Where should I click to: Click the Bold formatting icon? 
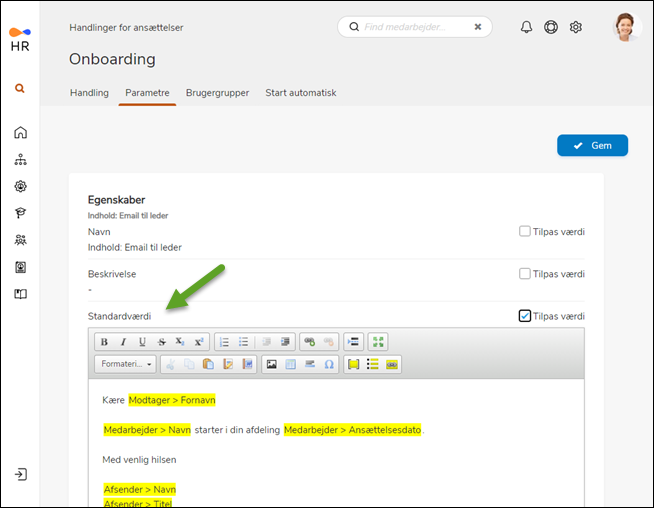point(104,342)
